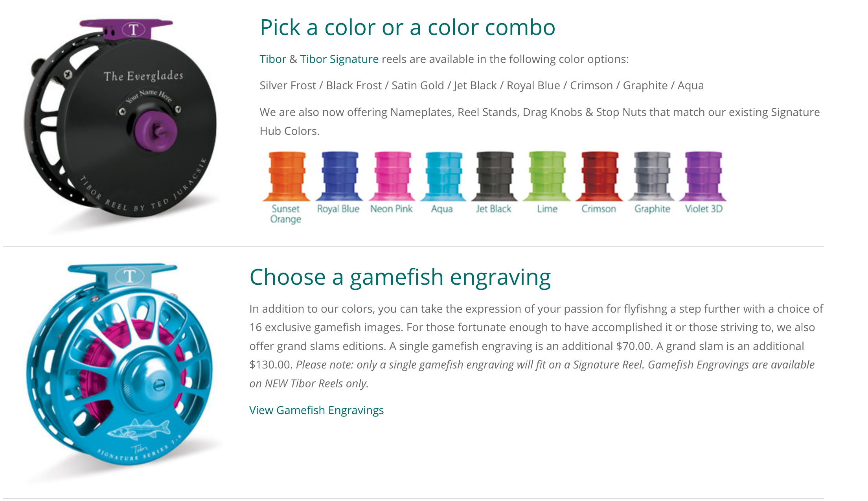
Task: Click the T logo on the purple reel foot
Action: [134, 29]
